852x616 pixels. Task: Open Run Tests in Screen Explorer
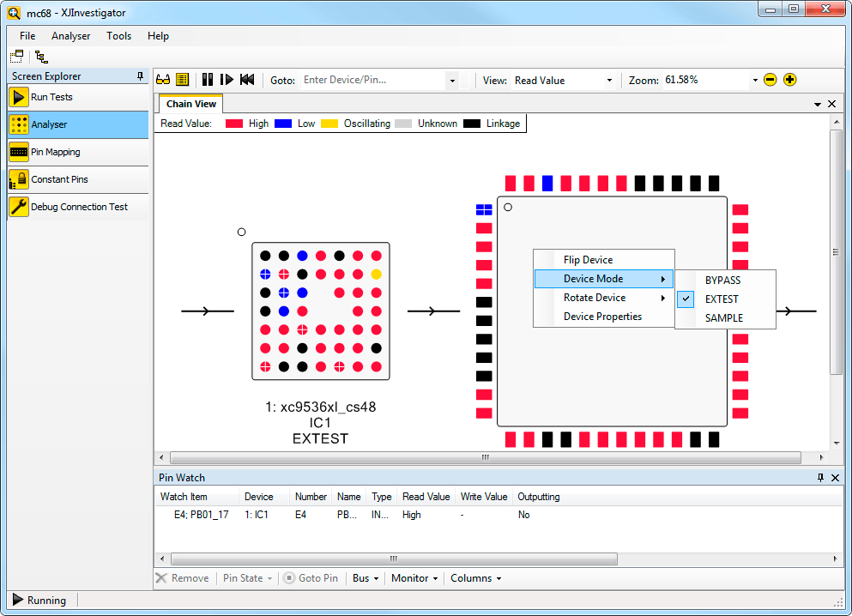pyautogui.click(x=78, y=97)
